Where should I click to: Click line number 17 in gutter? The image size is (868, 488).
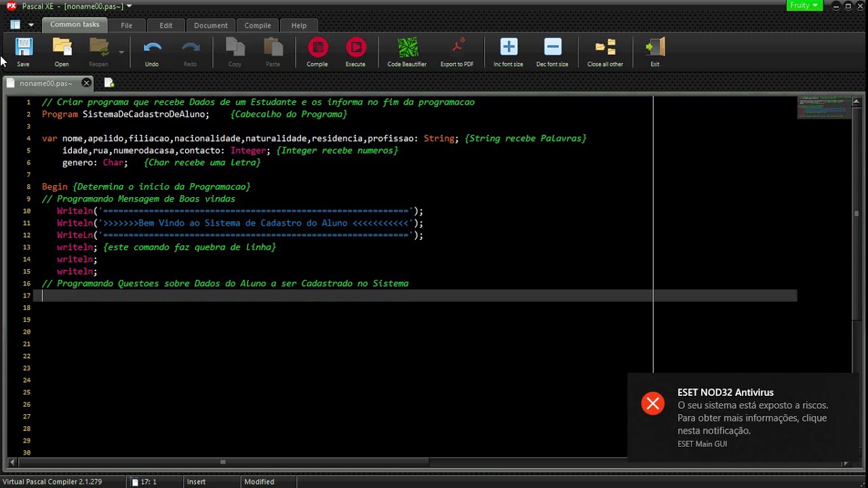pos(27,296)
